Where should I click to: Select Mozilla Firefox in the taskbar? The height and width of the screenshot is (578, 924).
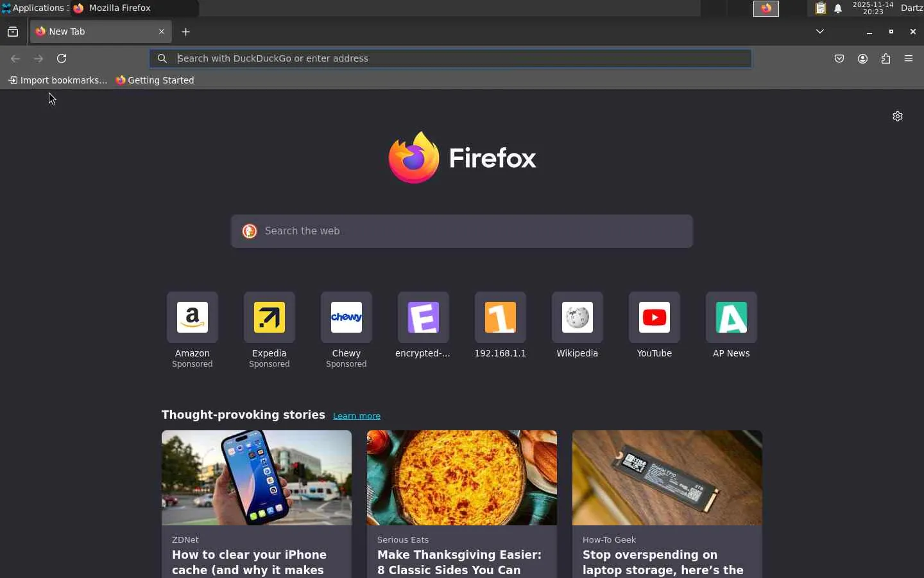135,8
